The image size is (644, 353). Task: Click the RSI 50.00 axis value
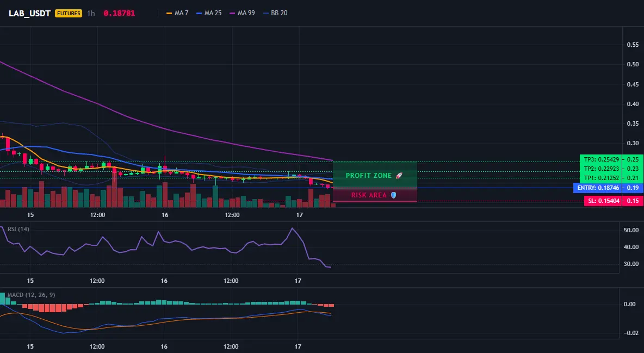tap(631, 230)
